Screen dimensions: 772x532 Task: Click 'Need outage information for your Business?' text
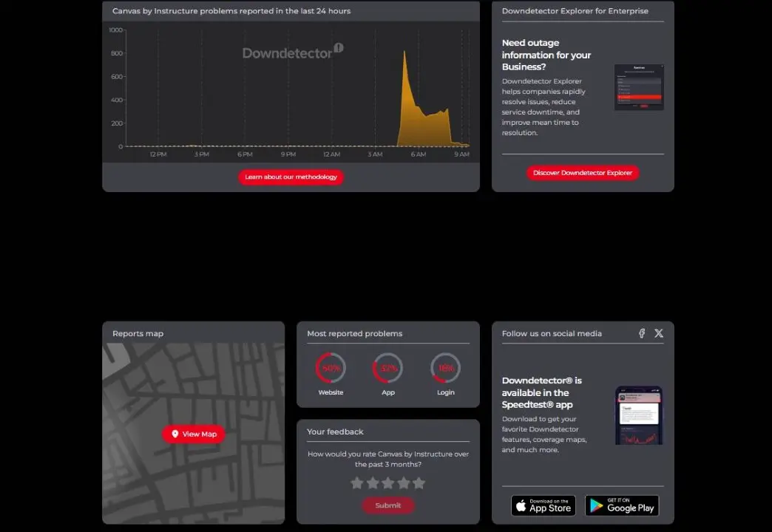(x=546, y=55)
